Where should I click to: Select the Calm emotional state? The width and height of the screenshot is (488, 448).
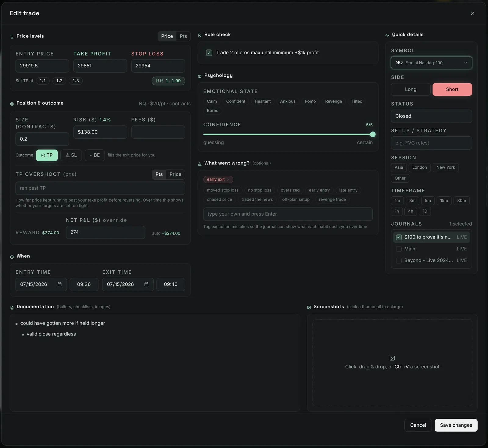(212, 101)
